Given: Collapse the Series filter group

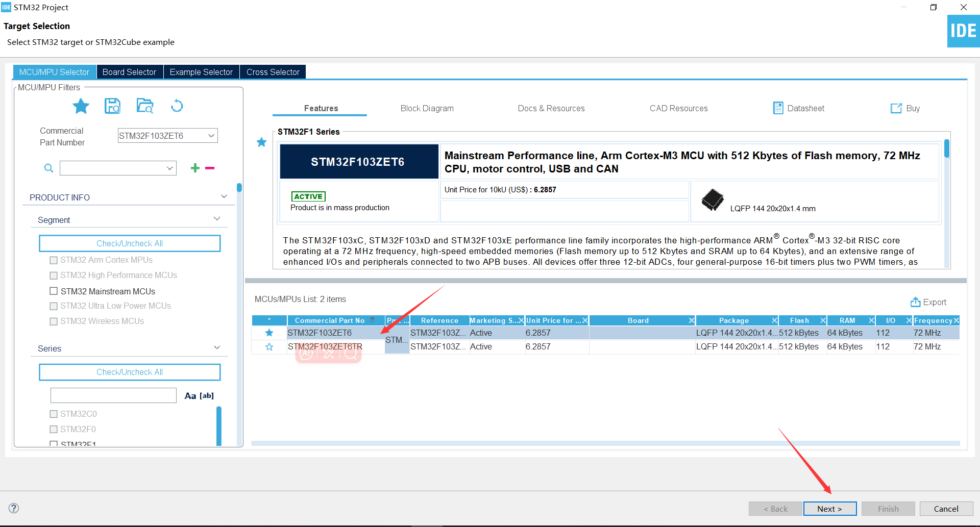Looking at the screenshot, I should [x=217, y=347].
